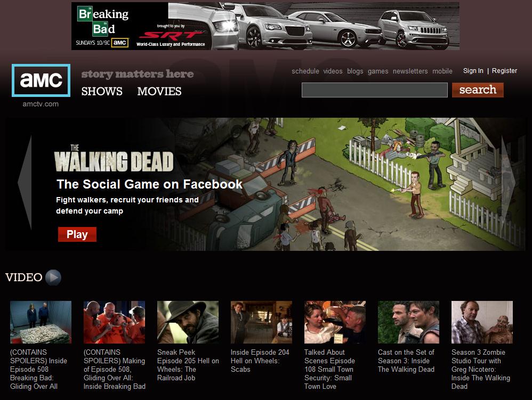Image resolution: width=532 pixels, height=400 pixels.
Task: Click '(CONTAINS SPOILERS) Making of Episode 508' title text
Action: click(x=115, y=369)
